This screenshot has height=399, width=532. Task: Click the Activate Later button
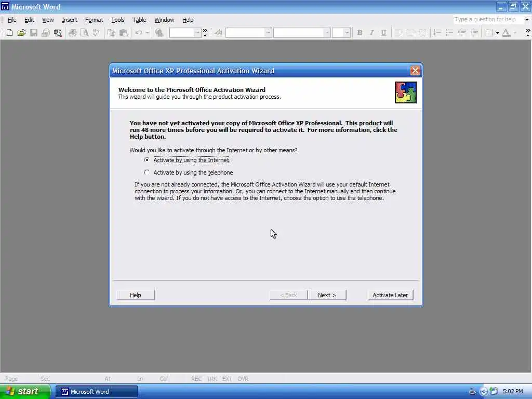[390, 295]
